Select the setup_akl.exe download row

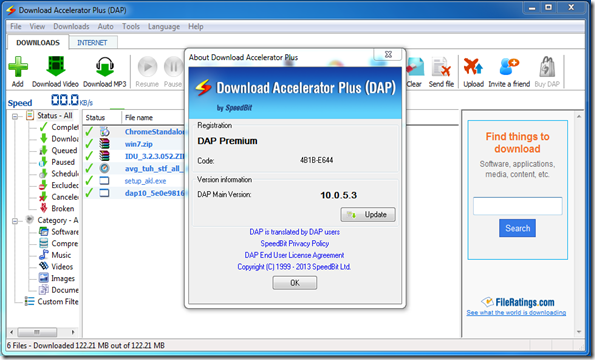click(x=135, y=181)
